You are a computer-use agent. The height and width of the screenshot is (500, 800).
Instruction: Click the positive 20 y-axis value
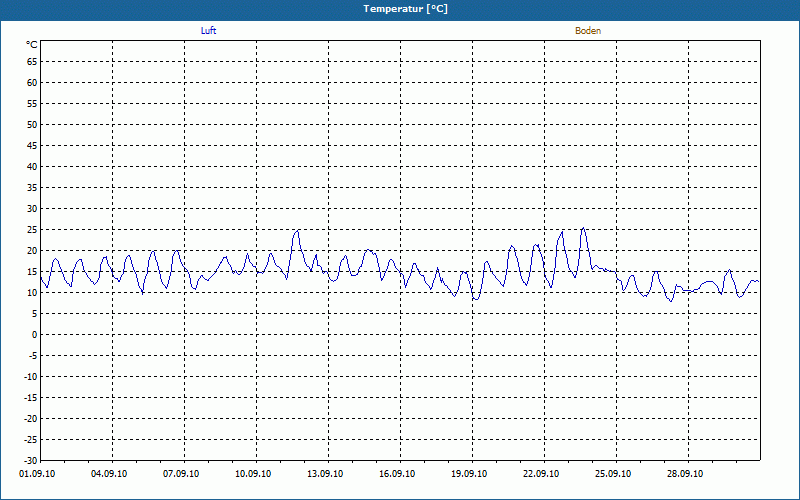coord(32,251)
